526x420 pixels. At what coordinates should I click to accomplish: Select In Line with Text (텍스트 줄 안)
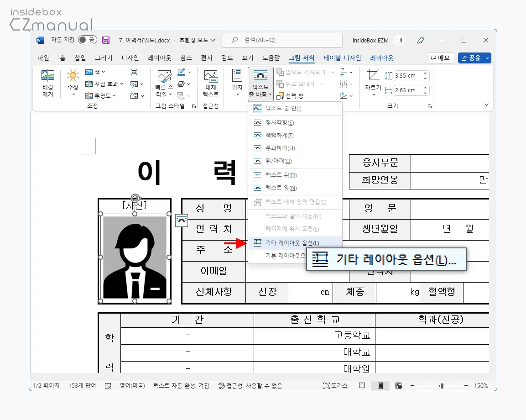tap(295, 109)
